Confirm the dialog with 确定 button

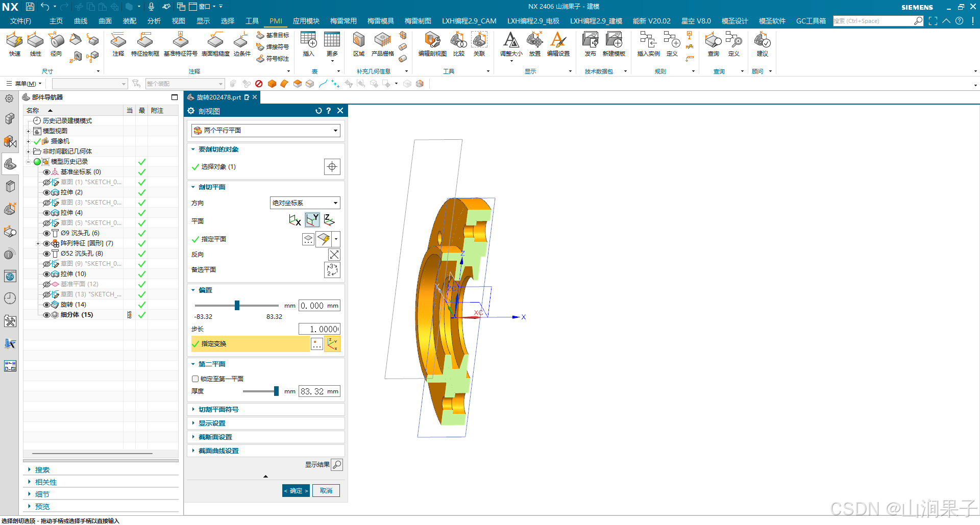click(x=296, y=491)
